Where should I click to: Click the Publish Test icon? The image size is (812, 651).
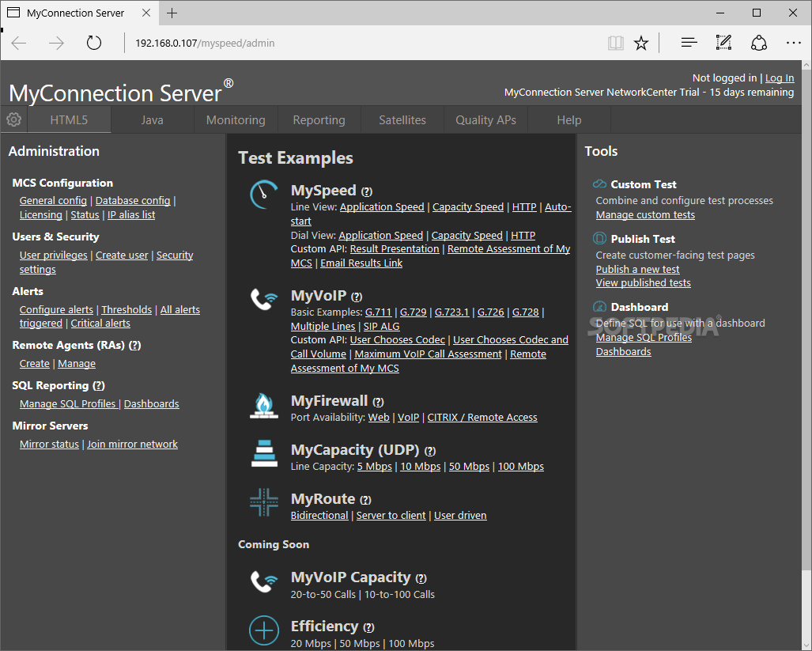[x=599, y=238]
